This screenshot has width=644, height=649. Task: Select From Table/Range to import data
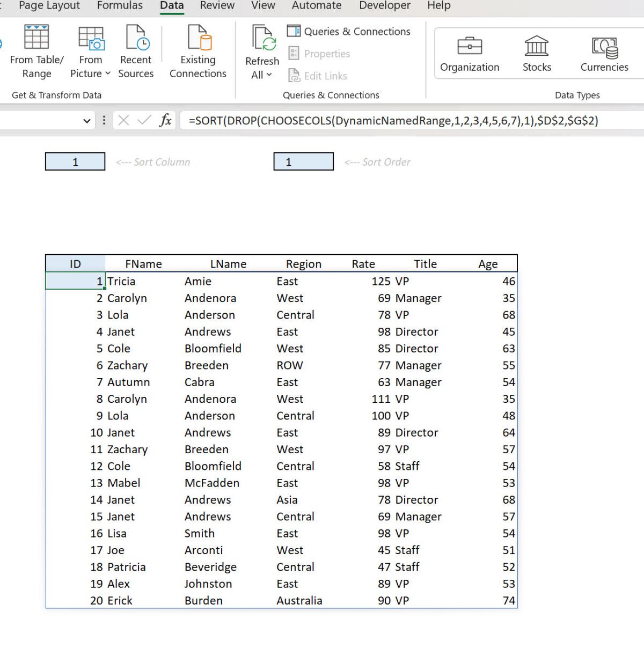point(36,51)
